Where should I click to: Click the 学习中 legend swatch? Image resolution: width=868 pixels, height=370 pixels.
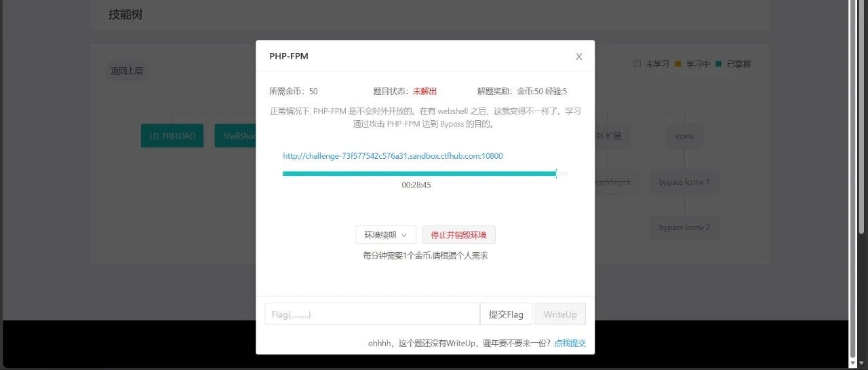pos(677,64)
